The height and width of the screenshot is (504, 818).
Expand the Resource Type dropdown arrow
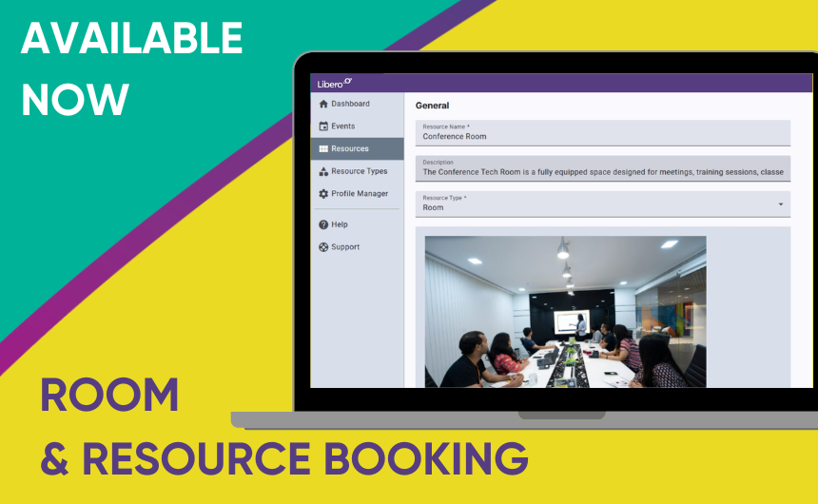(x=781, y=204)
